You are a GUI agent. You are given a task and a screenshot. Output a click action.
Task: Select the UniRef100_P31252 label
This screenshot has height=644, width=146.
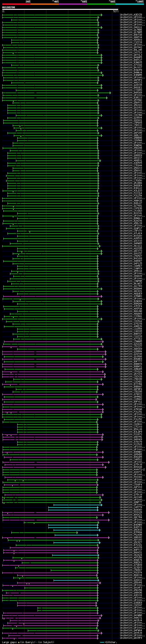click(131, 419)
